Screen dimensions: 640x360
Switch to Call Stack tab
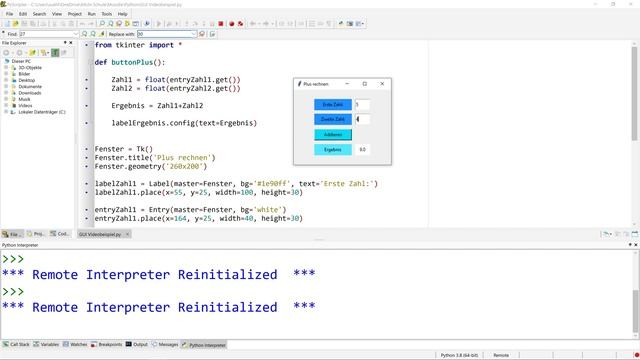tap(16, 344)
